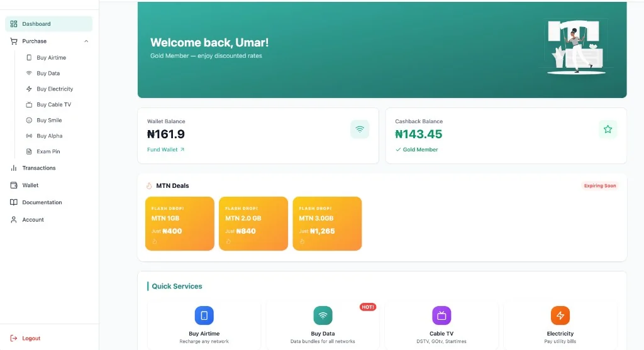Click the welcome banner illustration
Image resolution: width=644 pixels, height=350 pixels.
click(x=577, y=47)
